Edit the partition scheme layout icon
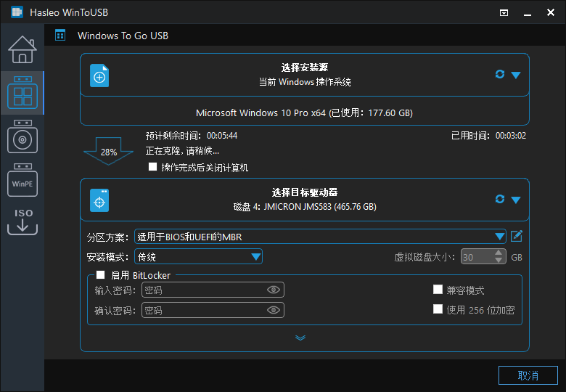This screenshot has width=566, height=392. click(x=517, y=236)
